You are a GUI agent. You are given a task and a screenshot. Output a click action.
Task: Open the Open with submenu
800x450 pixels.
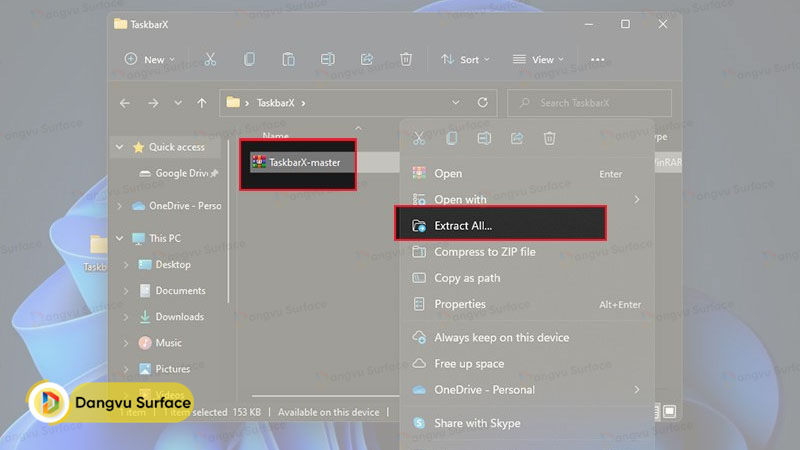tap(526, 199)
